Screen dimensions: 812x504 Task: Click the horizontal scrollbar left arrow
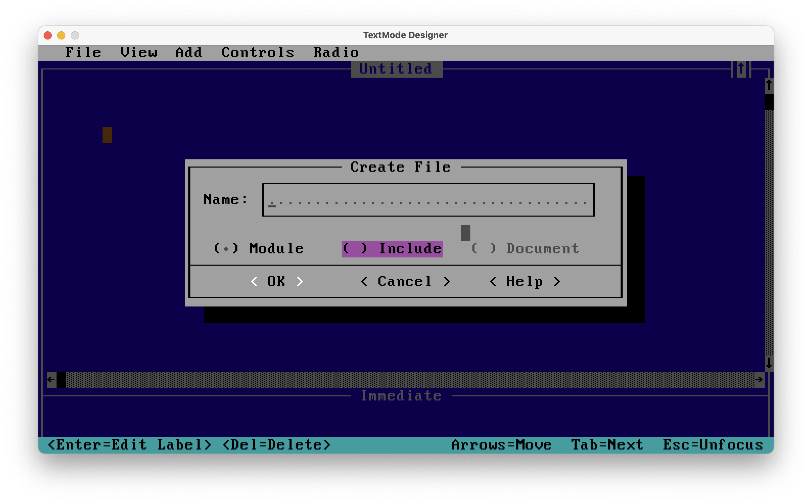tap(52, 380)
